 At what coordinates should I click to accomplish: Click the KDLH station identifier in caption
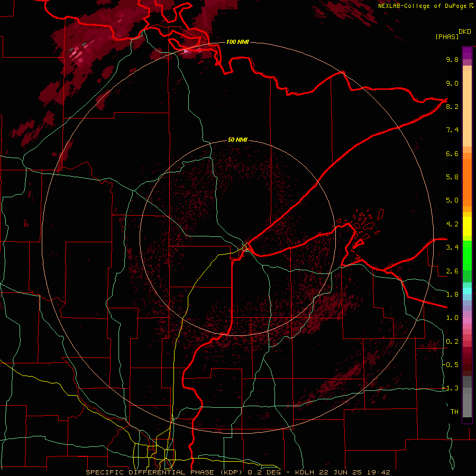(x=305, y=472)
